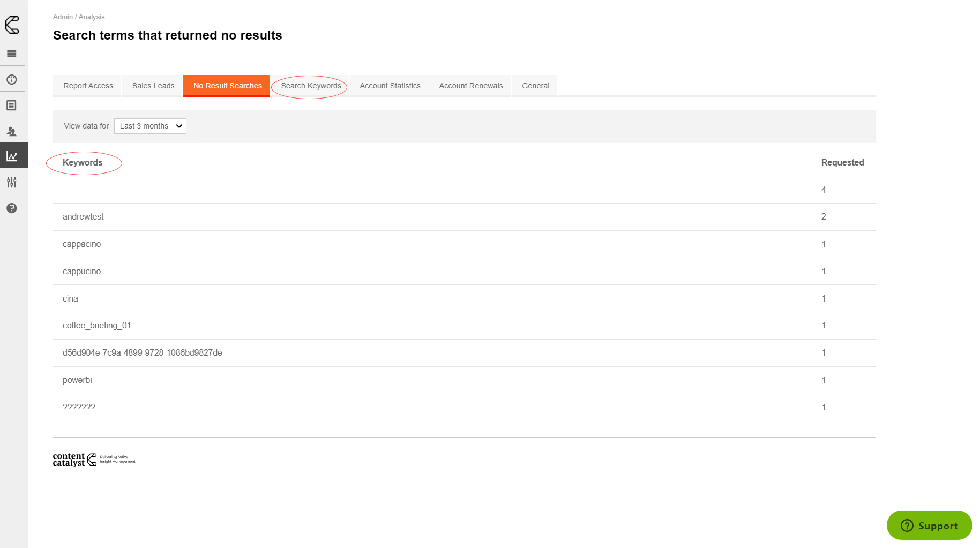Switch to the Sales Leads tab

[153, 86]
